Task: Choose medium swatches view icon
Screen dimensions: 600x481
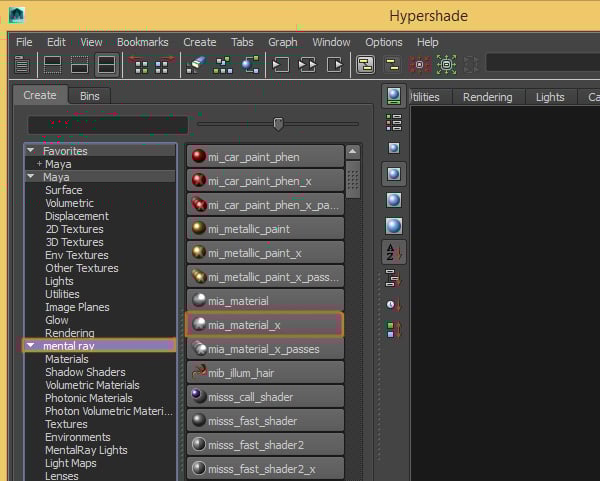Action: point(394,174)
